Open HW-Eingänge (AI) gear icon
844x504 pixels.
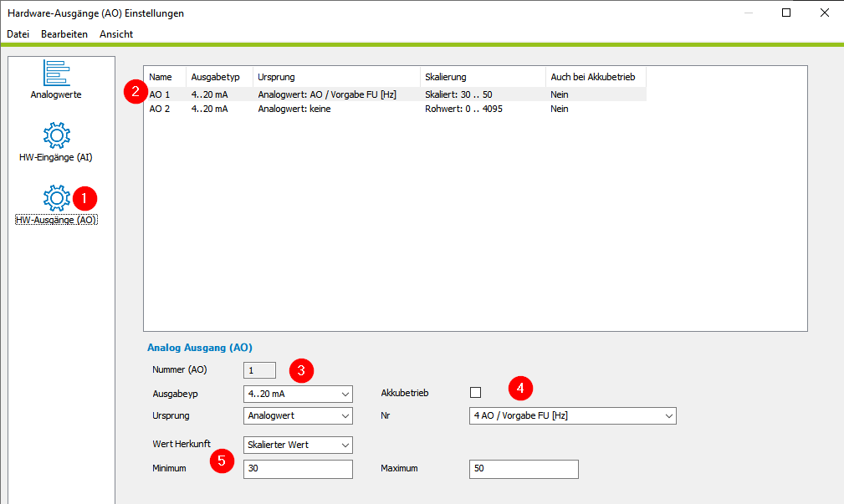tap(57, 135)
